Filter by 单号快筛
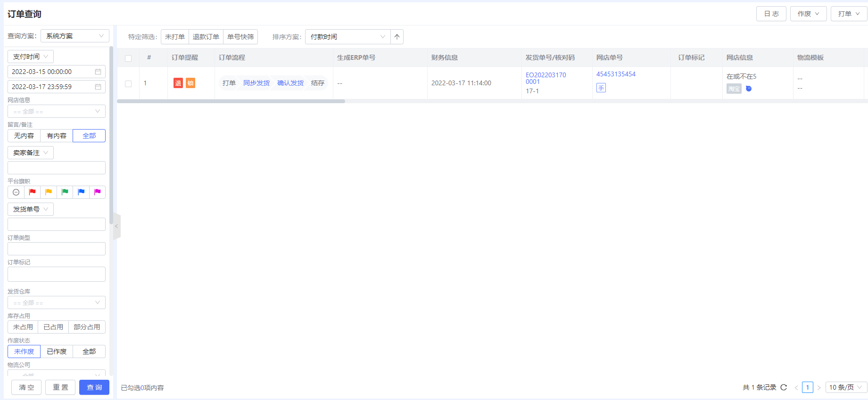This screenshot has height=400, width=868. [x=240, y=37]
